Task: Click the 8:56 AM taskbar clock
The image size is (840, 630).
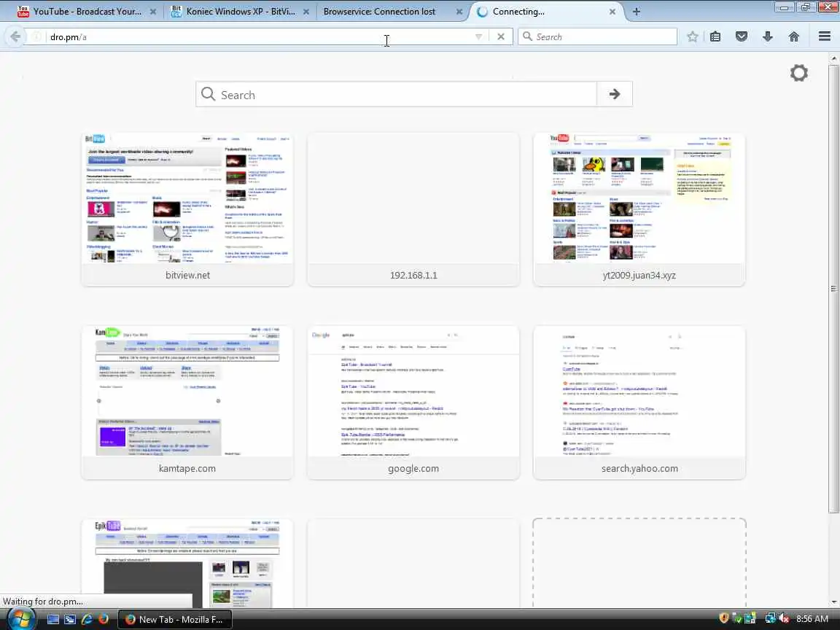Action: pyautogui.click(x=812, y=619)
